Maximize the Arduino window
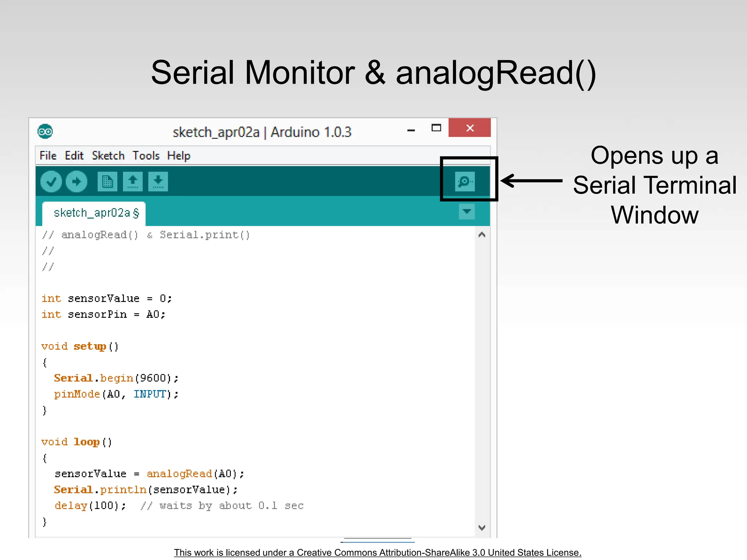Screen dimensions: 747x560 436,128
